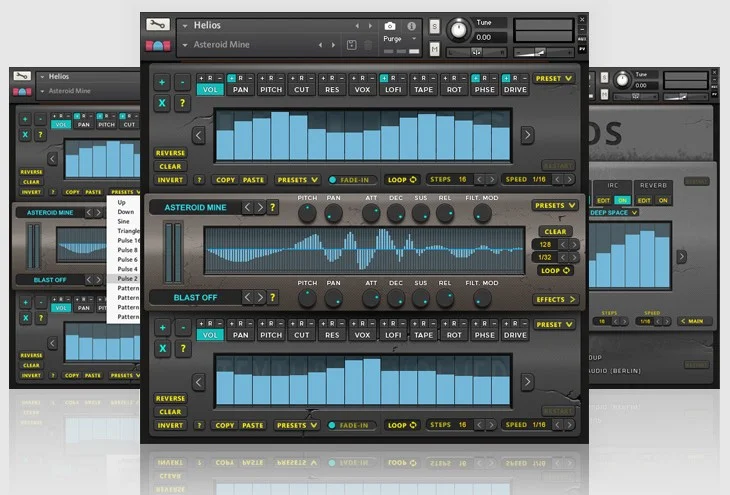Click right arrow of top step graph

[x=527, y=135]
